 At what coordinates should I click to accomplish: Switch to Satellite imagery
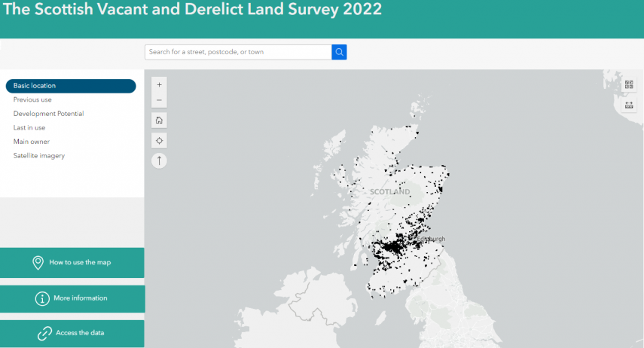(38, 156)
